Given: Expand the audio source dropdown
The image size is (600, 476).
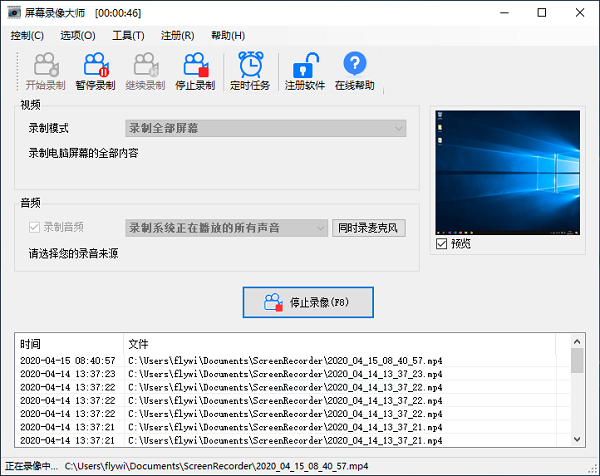Looking at the screenshot, I should coord(226,228).
